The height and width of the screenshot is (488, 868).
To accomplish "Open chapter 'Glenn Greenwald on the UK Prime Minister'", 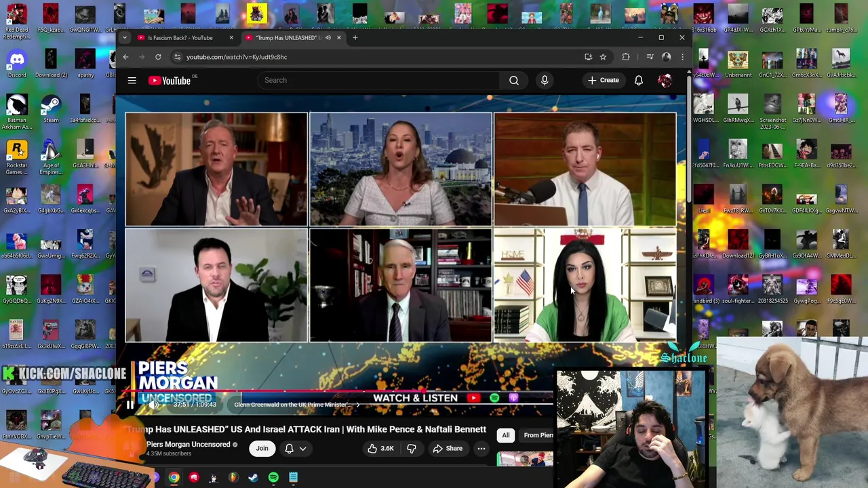I will (x=296, y=405).
